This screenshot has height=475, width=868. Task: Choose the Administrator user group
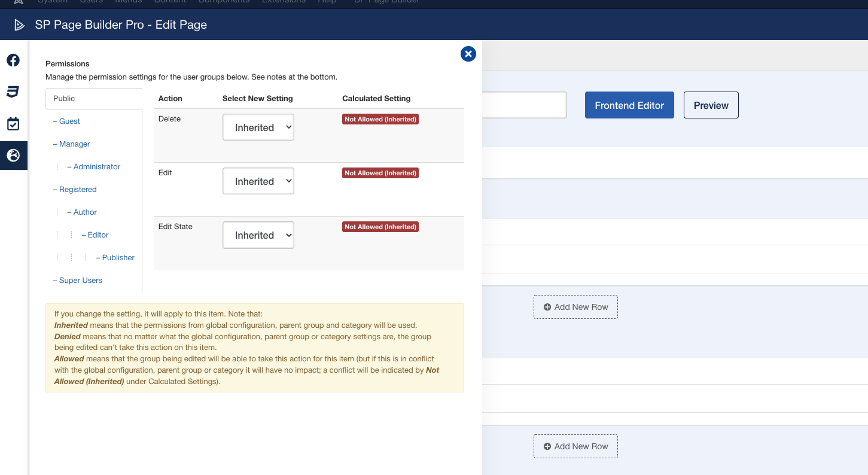click(96, 167)
